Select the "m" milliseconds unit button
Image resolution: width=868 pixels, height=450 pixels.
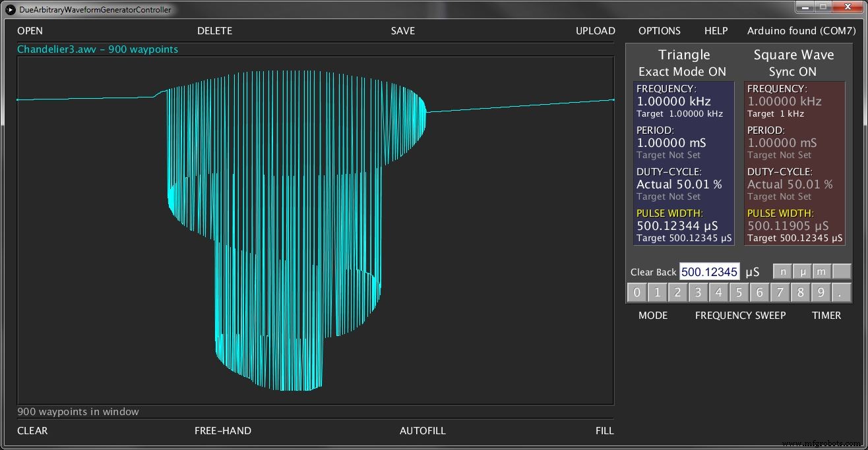[x=821, y=271]
